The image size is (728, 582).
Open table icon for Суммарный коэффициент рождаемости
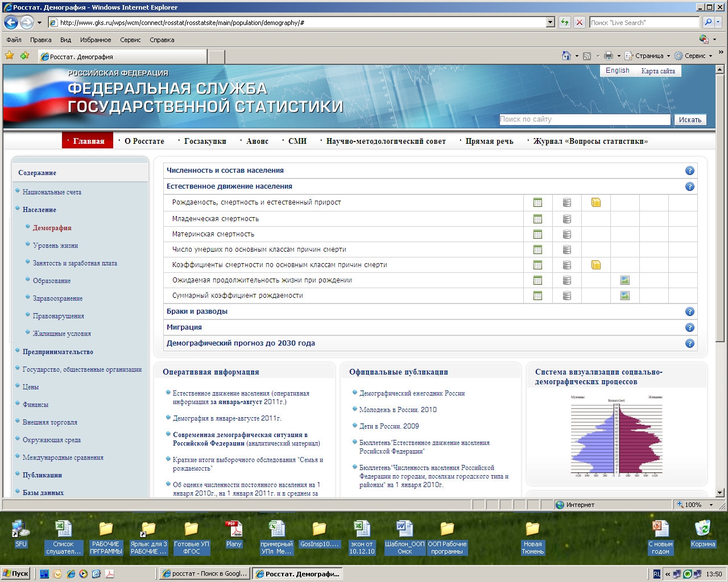tap(537, 296)
